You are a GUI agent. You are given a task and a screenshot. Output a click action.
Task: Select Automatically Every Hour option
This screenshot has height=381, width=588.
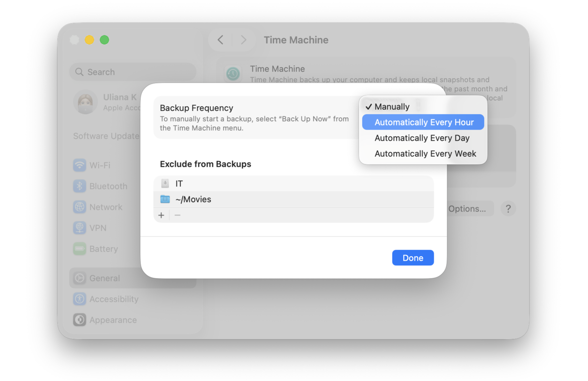click(423, 122)
